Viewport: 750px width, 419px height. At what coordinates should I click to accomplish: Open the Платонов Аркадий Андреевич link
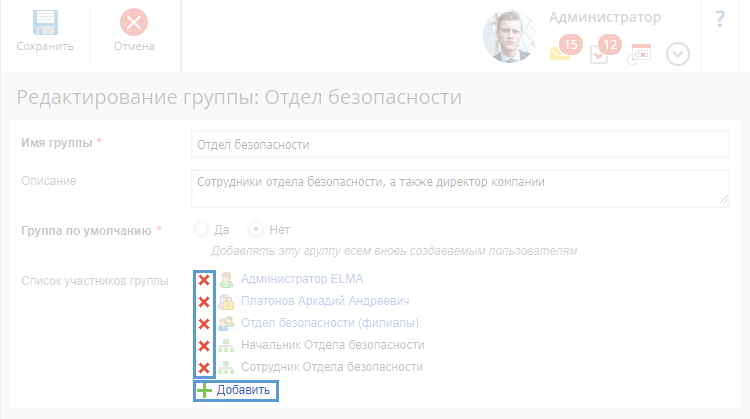pos(325,301)
